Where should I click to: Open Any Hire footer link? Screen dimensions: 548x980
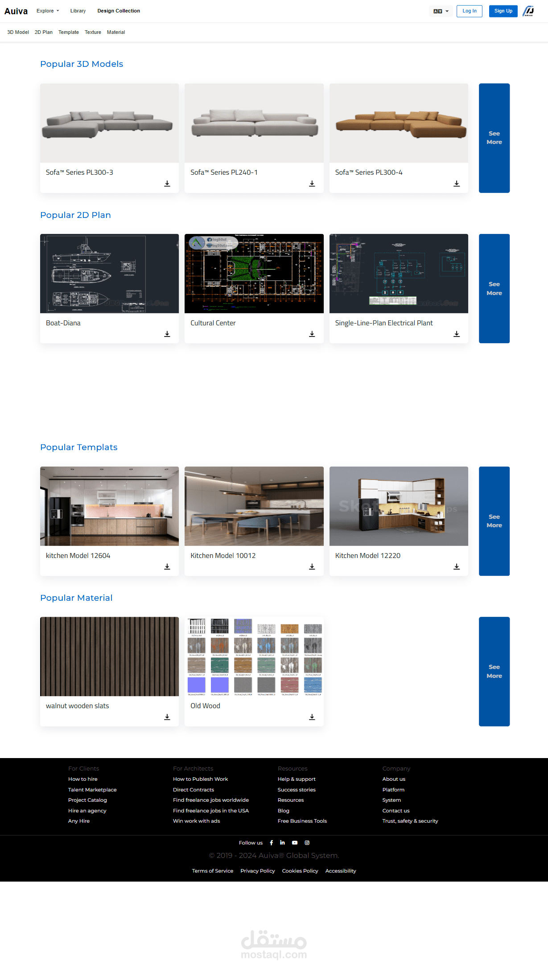click(79, 821)
